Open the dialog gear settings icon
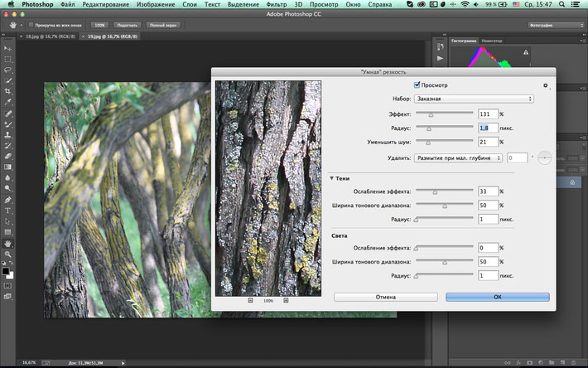Image resolution: width=588 pixels, height=368 pixels. point(545,85)
